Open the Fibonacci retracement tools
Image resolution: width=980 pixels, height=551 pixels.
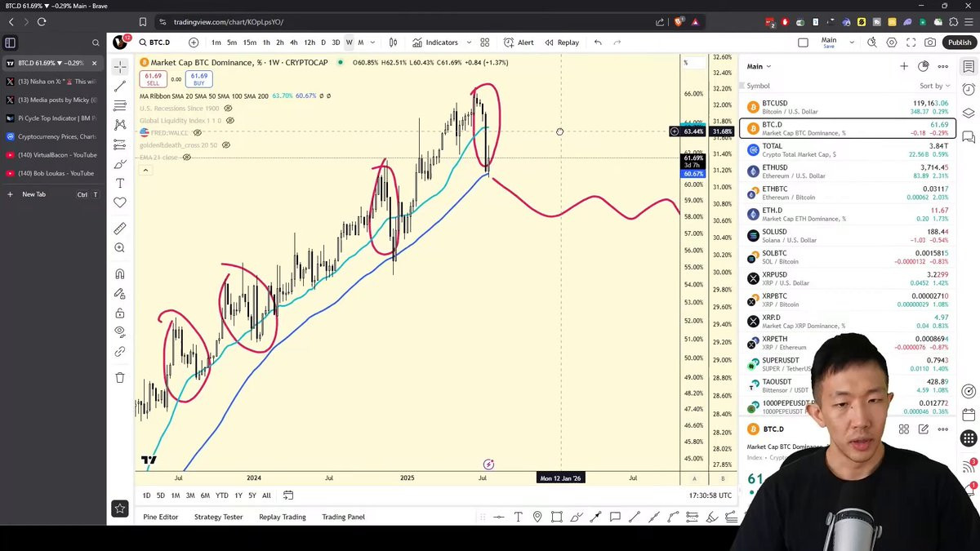(x=120, y=105)
